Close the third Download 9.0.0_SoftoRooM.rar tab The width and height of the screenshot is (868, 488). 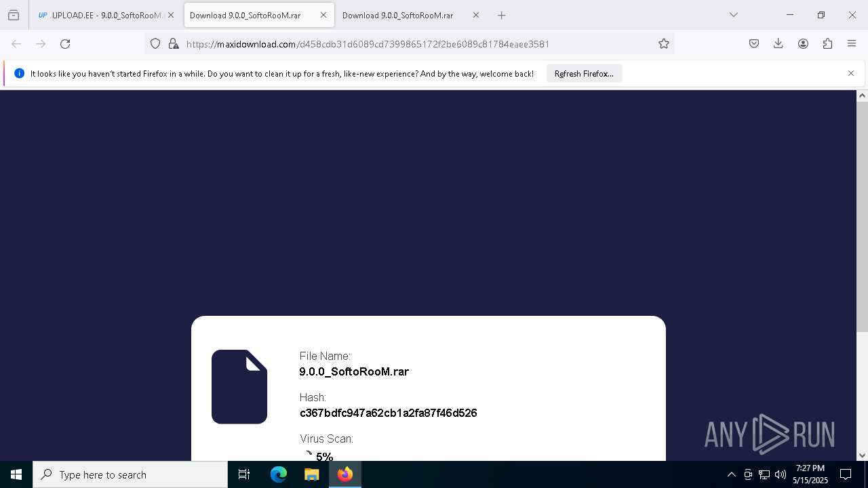(476, 15)
